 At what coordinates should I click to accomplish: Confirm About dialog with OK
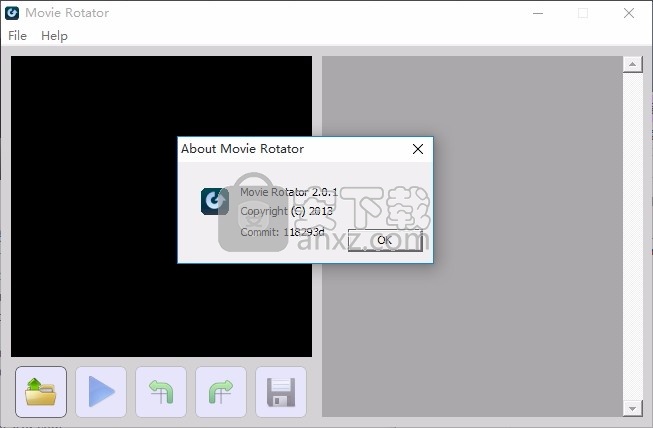(385, 240)
